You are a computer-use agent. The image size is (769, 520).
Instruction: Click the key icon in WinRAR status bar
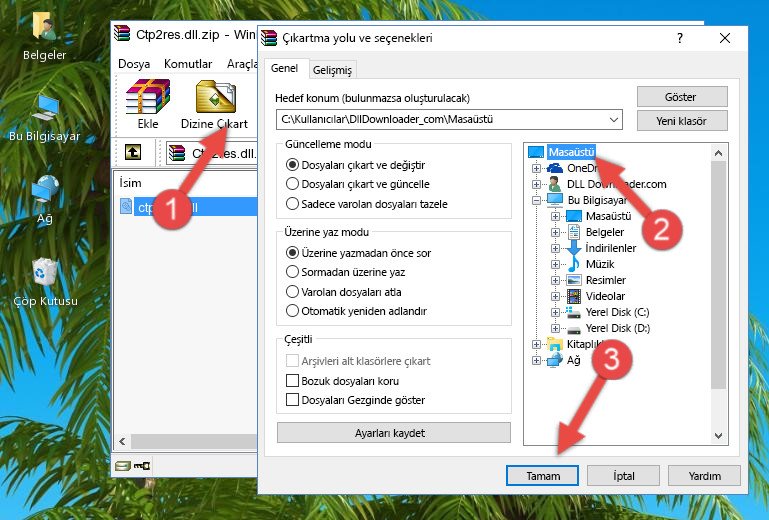[142, 466]
